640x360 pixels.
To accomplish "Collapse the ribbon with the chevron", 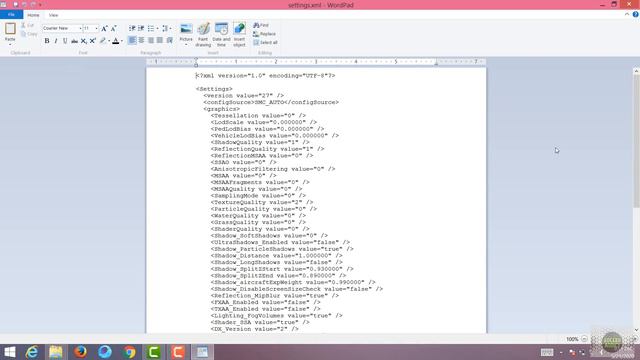I will pos(627,14).
